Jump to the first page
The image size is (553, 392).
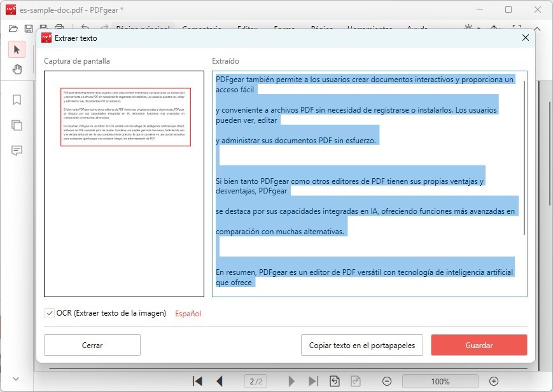coord(198,381)
